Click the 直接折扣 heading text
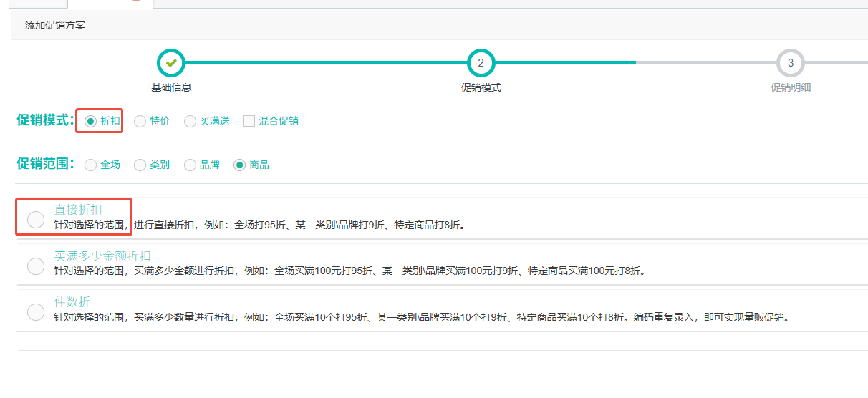The height and width of the screenshot is (398, 868). (x=78, y=210)
